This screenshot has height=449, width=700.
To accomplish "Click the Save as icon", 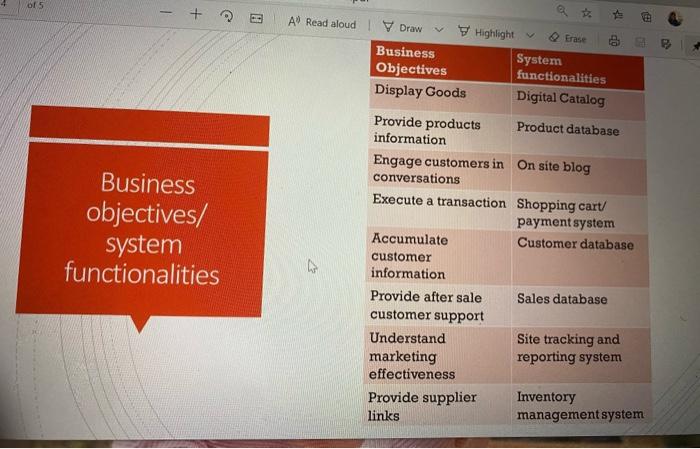I will (666, 44).
